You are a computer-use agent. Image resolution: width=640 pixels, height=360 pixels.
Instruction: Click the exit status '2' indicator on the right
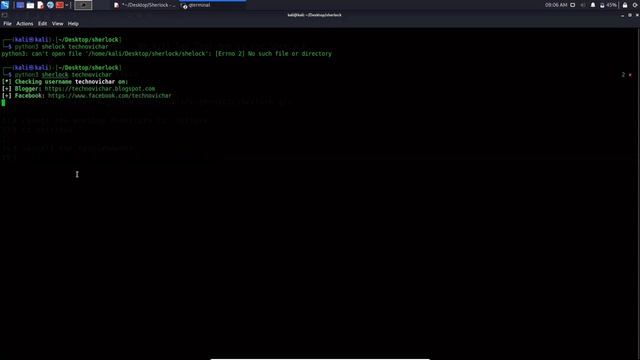pos(623,75)
